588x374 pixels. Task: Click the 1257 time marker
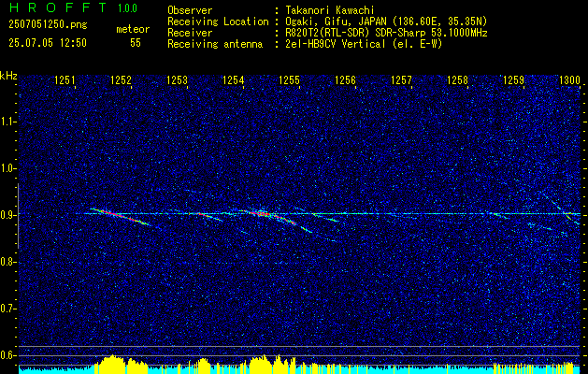(401, 79)
